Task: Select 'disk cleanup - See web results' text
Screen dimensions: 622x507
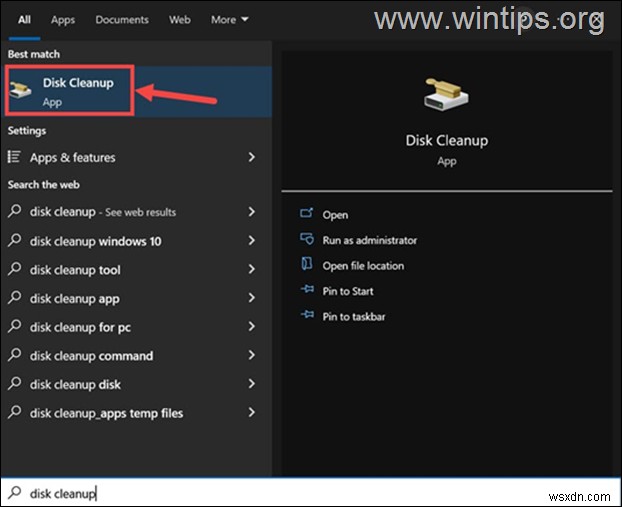Action: [x=103, y=212]
